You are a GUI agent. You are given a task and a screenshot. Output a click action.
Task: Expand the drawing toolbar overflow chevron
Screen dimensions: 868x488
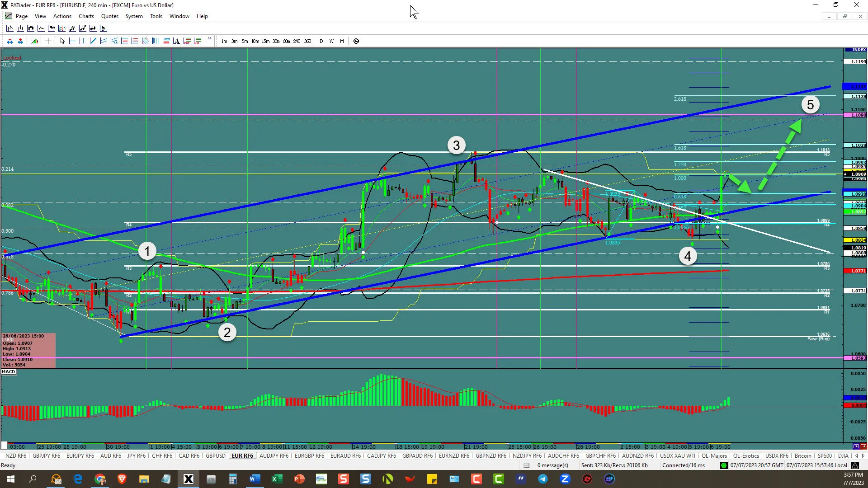point(210,39)
